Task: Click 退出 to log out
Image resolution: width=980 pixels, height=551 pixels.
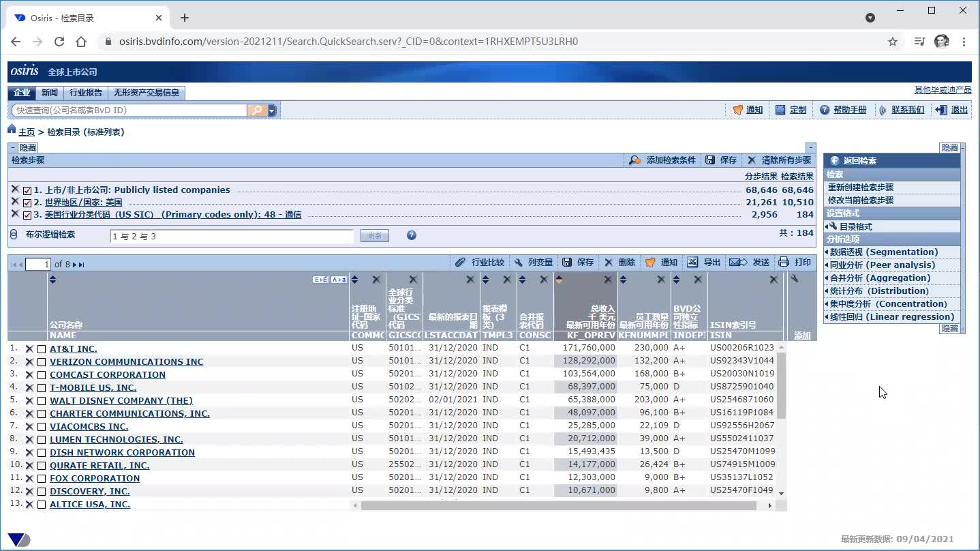Action: 951,110
